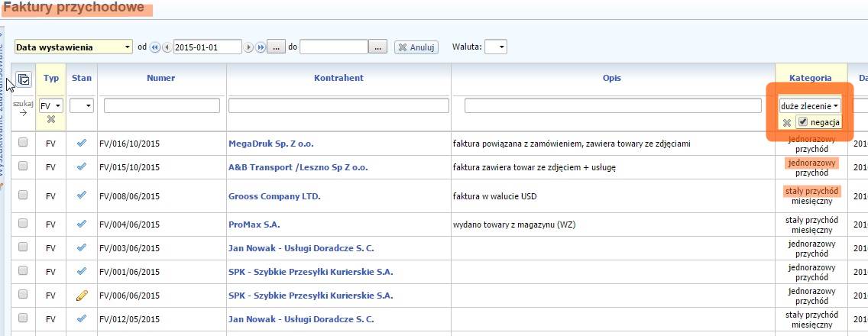Image resolution: width=868 pixels, height=336 pixels.
Task: Open the Data wystawienia dropdown
Action: point(73,47)
